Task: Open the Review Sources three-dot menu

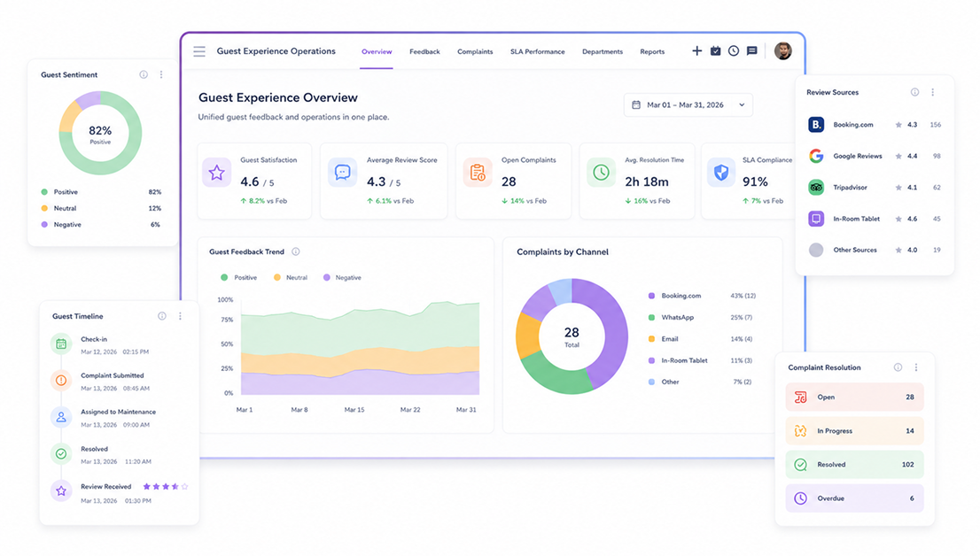Action: click(932, 92)
